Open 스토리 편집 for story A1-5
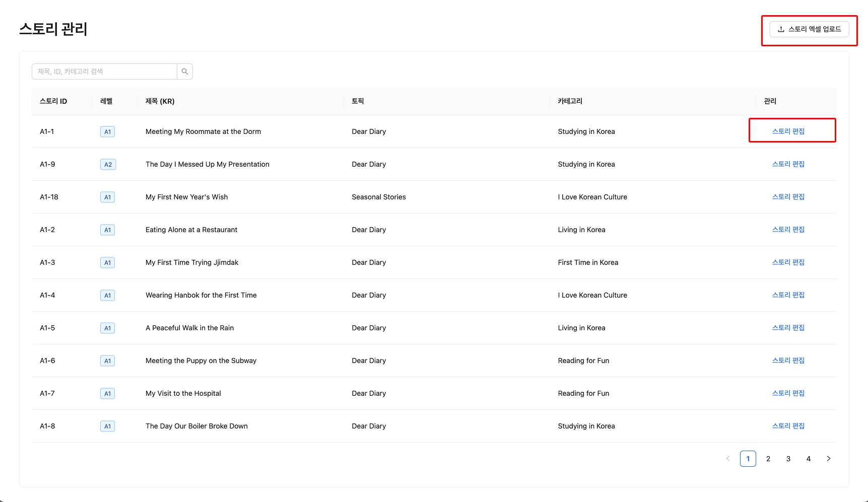The width and height of the screenshot is (868, 502). pos(788,328)
